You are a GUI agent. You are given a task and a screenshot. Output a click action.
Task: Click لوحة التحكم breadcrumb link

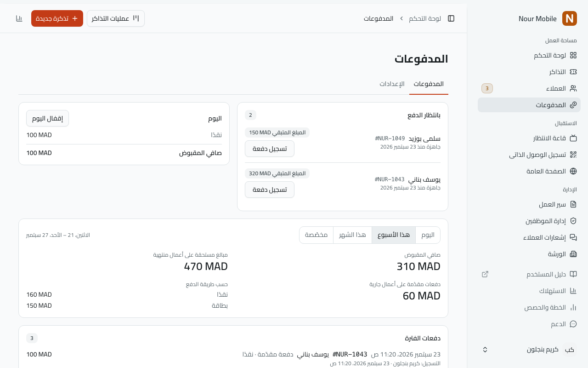pos(425,18)
